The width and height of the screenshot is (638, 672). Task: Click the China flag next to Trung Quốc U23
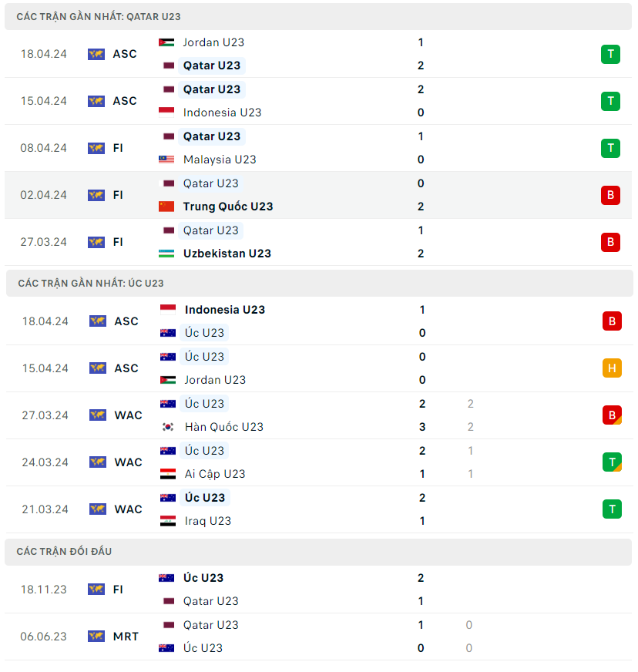tap(166, 207)
